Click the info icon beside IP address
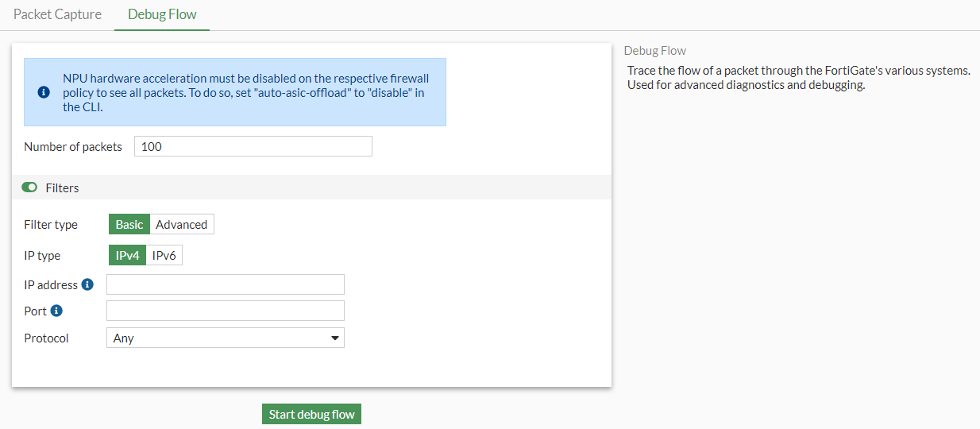Image resolution: width=980 pixels, height=429 pixels. tap(87, 284)
